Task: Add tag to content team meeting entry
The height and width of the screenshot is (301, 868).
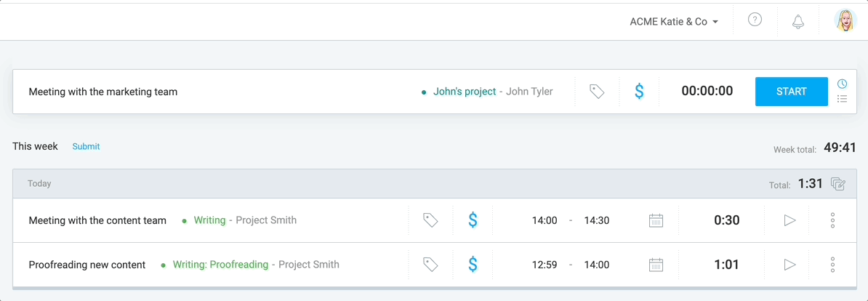Action: point(430,220)
